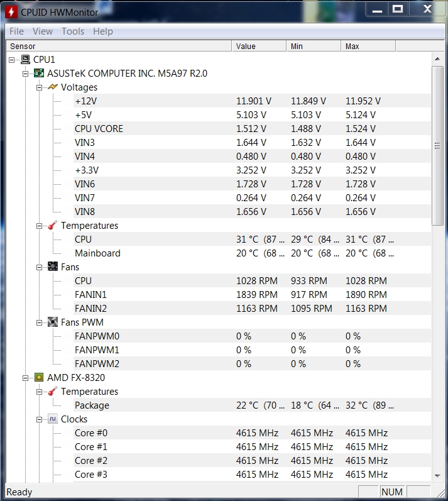The width and height of the screenshot is (448, 501).
Task: Click the window resize grip
Action: point(440,493)
